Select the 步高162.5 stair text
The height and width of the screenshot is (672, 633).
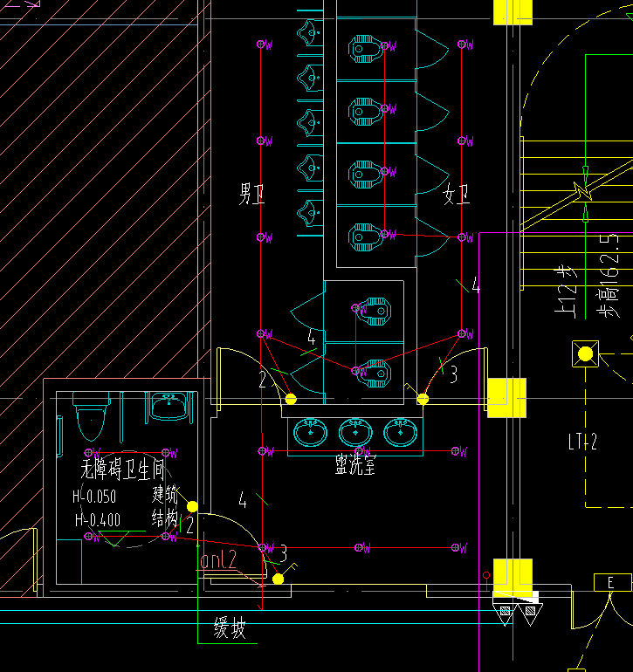(609, 275)
